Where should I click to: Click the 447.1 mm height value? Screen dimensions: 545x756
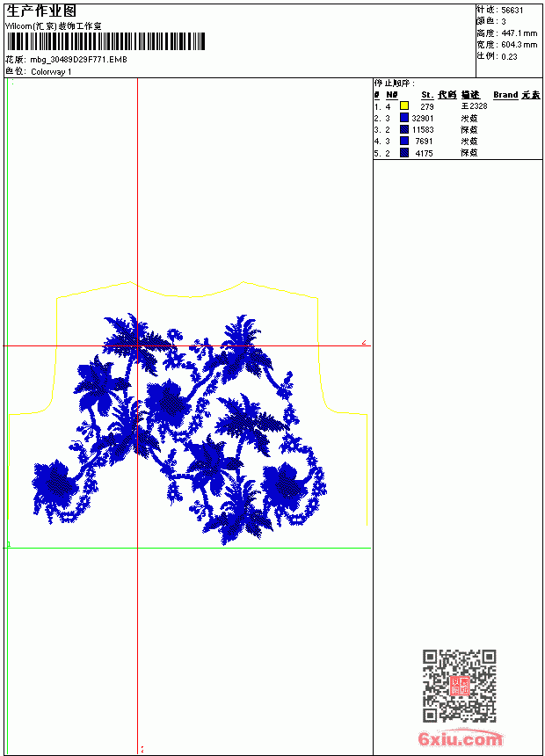519,33
